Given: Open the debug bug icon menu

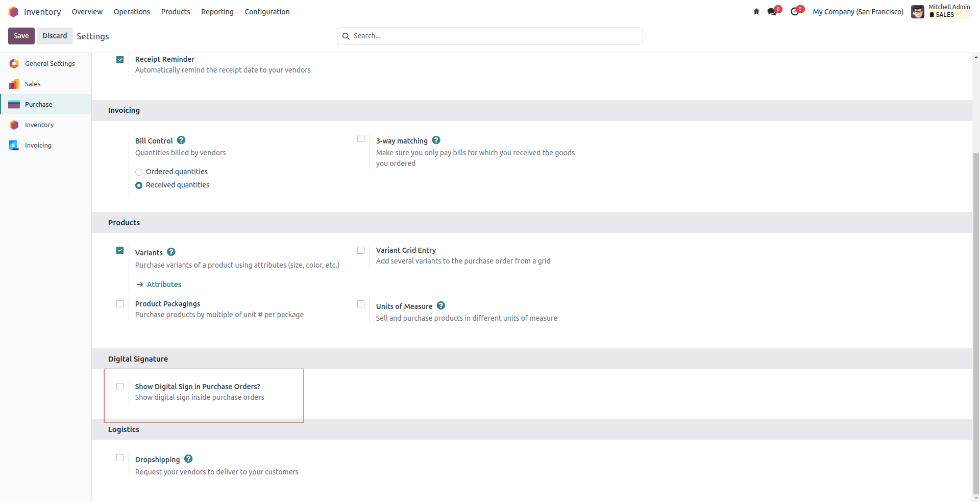Looking at the screenshot, I should 756,12.
